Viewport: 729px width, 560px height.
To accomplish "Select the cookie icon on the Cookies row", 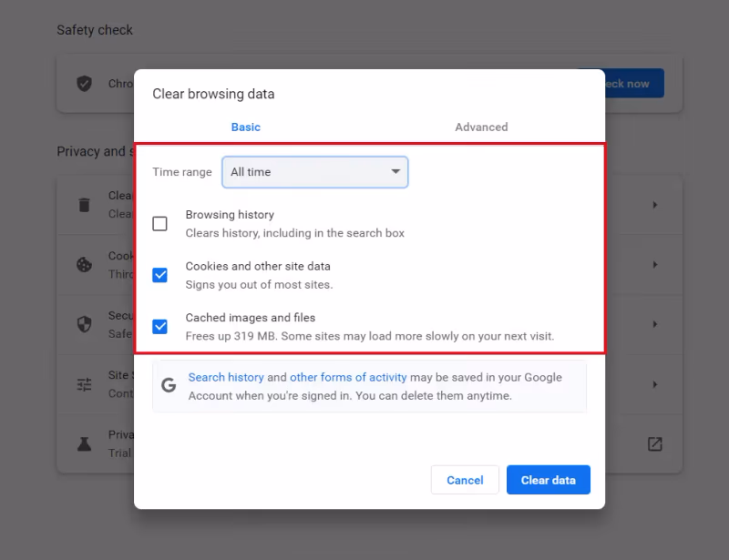I will (x=84, y=264).
